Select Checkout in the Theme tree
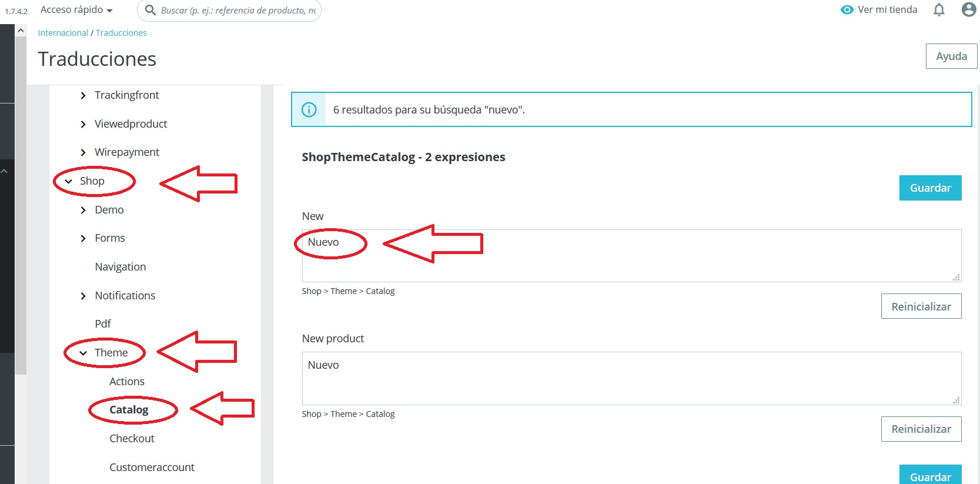Screen dimensions: 980x484 [x=132, y=439]
